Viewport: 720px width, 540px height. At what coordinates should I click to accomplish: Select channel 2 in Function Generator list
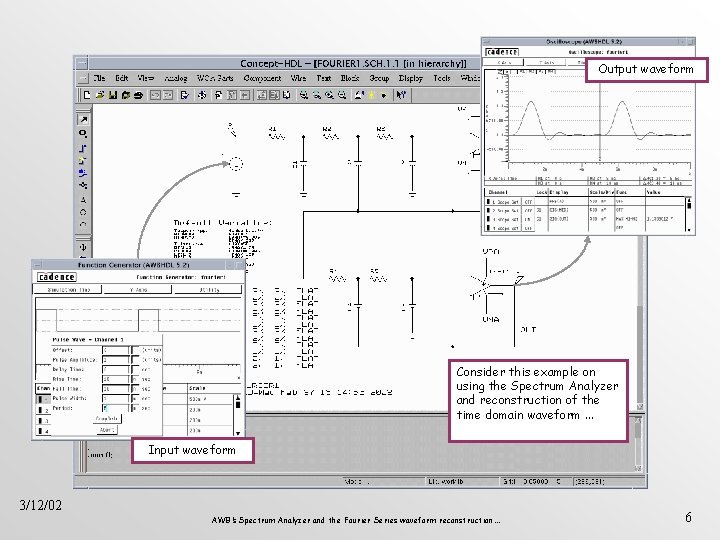44,410
